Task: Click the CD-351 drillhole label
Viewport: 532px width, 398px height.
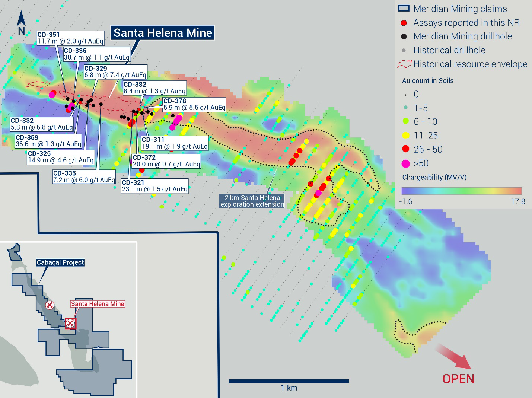Action: pos(70,38)
